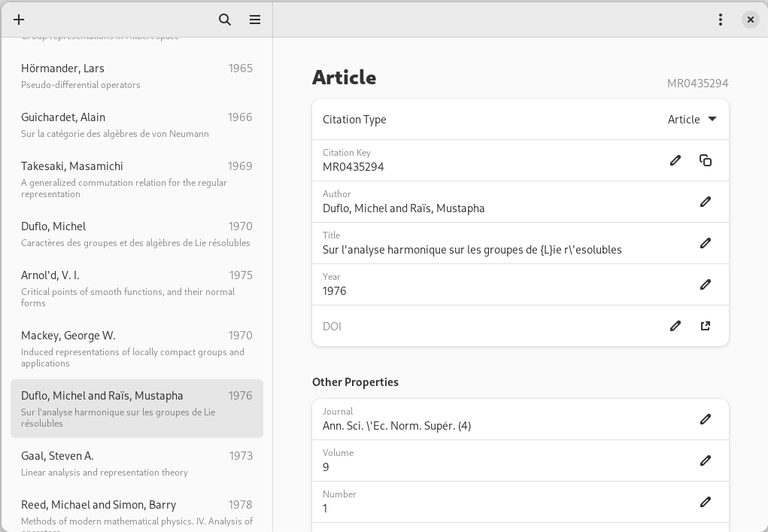Click the Number value 1
The height and width of the screenshot is (532, 768).
[325, 509]
